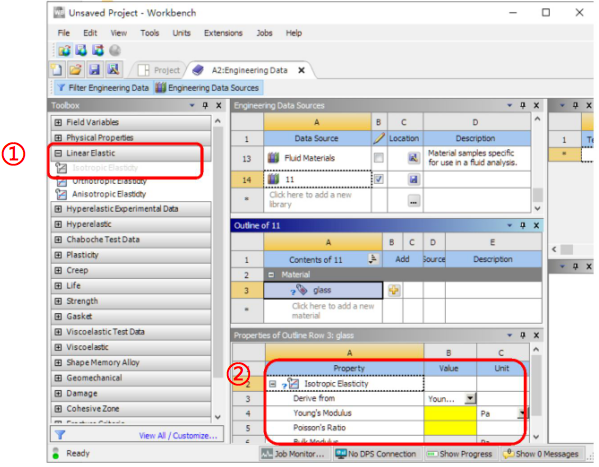599x467 pixels.
Task: Collapse the Linear Elastic category
Action: (x=58, y=153)
